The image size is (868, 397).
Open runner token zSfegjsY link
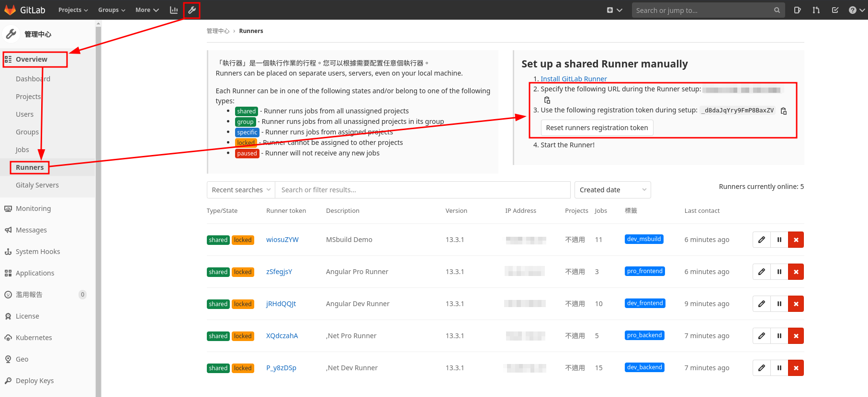[279, 272]
